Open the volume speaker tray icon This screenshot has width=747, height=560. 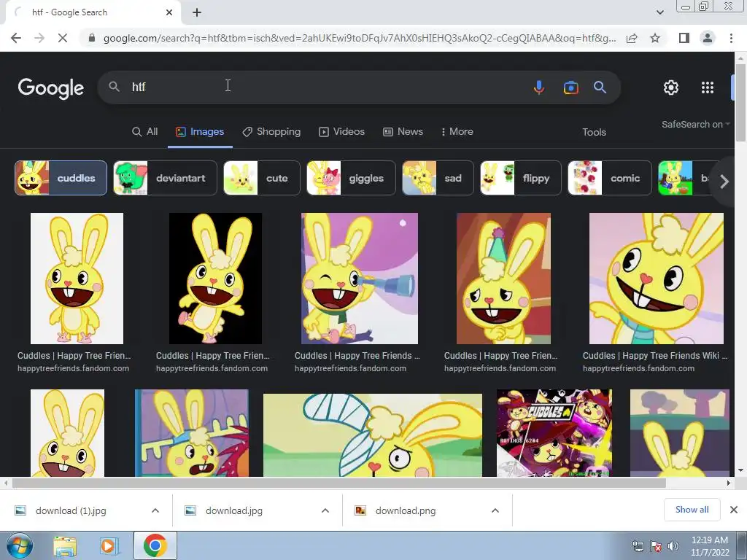(x=673, y=546)
